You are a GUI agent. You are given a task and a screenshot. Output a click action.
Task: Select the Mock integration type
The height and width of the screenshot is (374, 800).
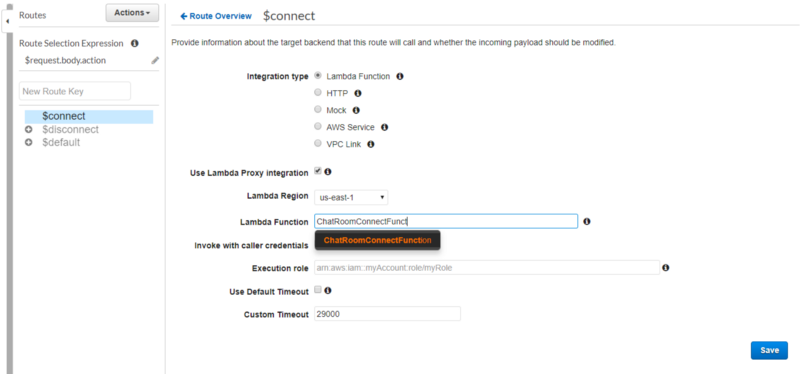coord(318,109)
